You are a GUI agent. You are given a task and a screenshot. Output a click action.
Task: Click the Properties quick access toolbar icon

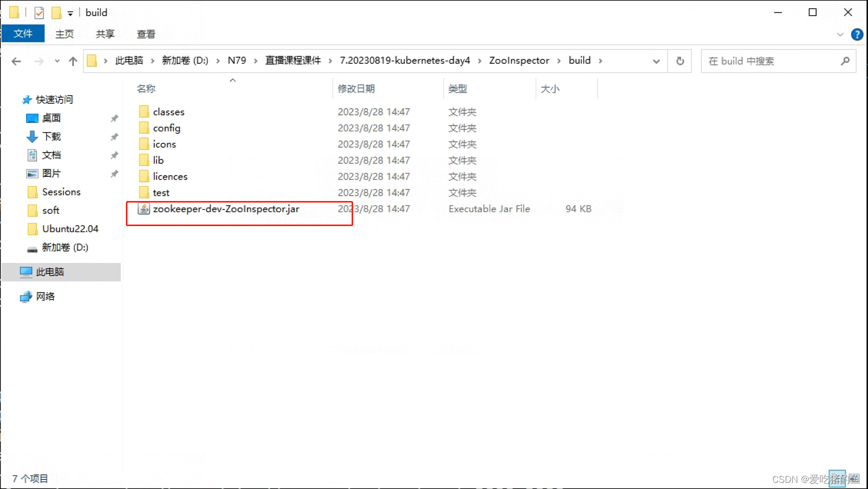pos(39,13)
